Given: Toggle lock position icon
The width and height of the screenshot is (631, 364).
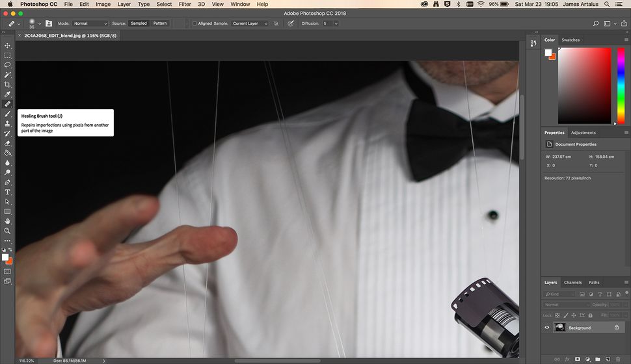Looking at the screenshot, I should pyautogui.click(x=574, y=315).
